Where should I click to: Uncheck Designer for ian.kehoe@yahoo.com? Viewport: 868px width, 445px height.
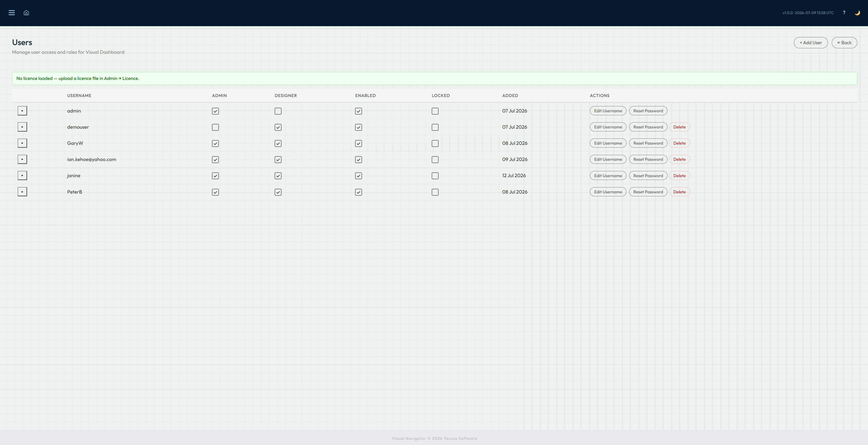[x=278, y=160]
